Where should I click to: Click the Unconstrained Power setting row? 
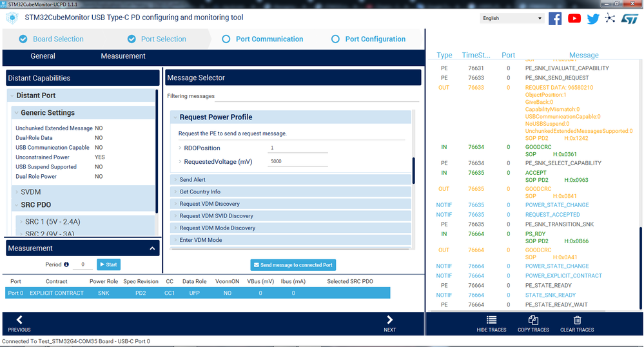(60, 157)
